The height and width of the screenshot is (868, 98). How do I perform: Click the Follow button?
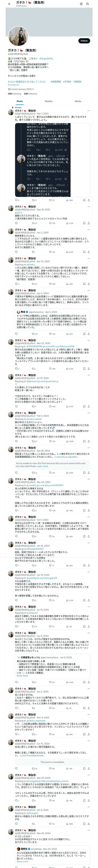pos(84,41)
